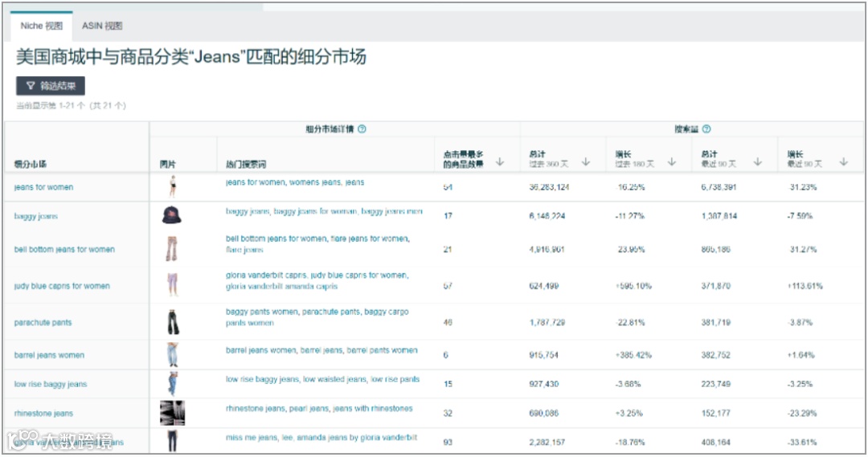Click search terms 'barrel jeans women, barrel jeans'
Image resolution: width=868 pixels, height=457 pixels.
pos(321,350)
